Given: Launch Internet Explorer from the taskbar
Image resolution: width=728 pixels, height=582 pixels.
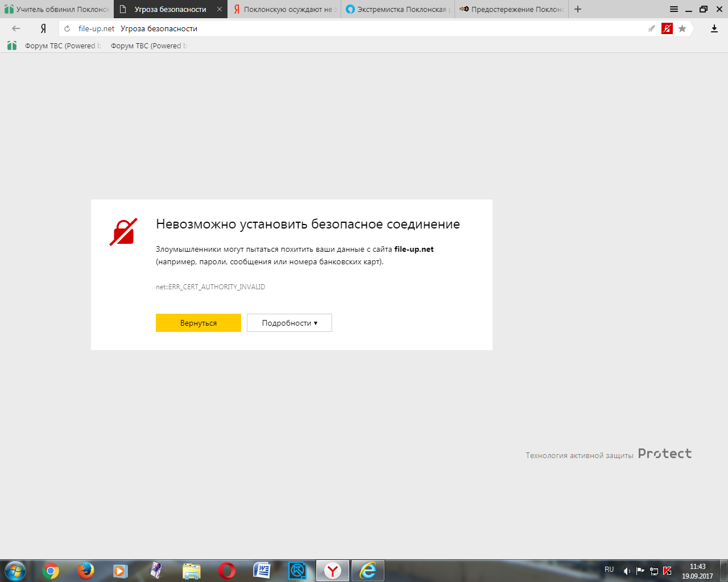Looking at the screenshot, I should point(368,570).
